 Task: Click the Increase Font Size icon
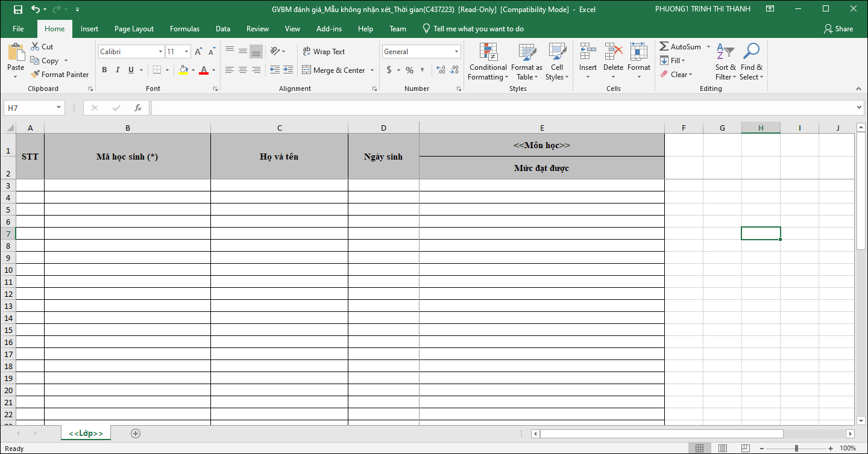point(198,52)
